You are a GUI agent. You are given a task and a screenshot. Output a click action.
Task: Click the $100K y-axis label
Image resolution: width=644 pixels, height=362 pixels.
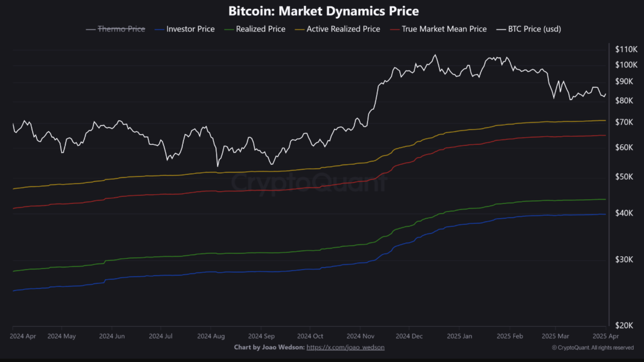(x=626, y=65)
